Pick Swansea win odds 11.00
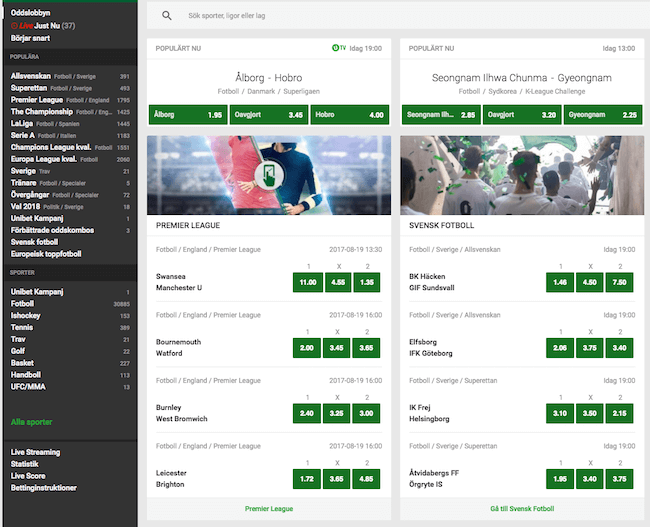Image resolution: width=650 pixels, height=527 pixels. click(308, 282)
